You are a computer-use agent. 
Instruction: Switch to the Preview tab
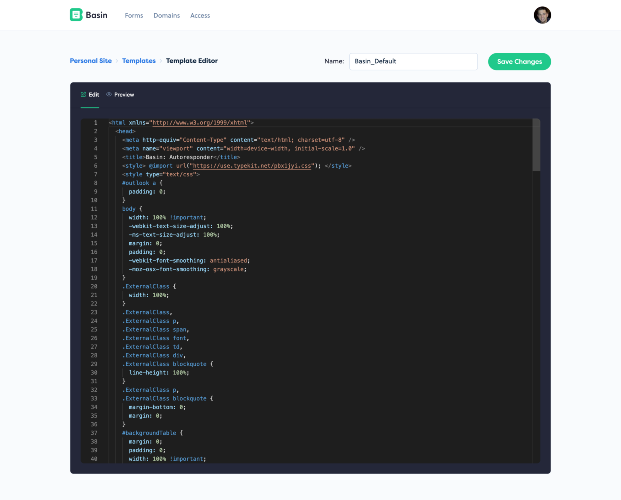click(120, 95)
